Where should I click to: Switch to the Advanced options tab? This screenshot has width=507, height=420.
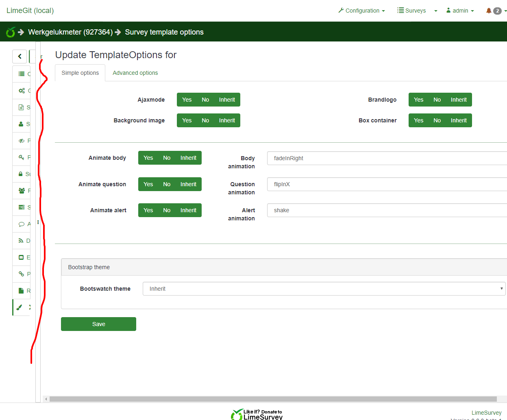[135, 73]
